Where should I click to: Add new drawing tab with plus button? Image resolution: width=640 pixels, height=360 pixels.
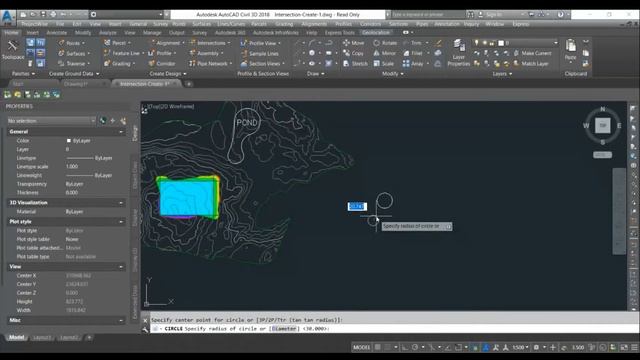coord(189,84)
